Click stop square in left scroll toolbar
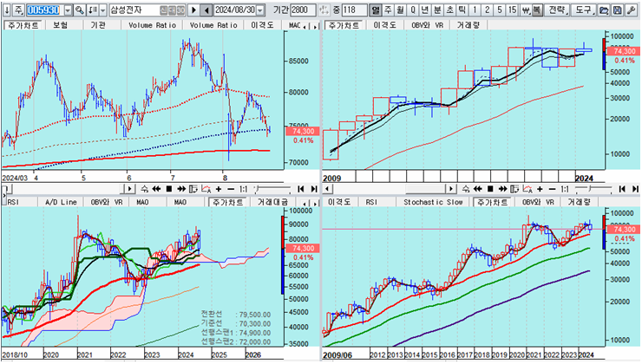This screenshot has height=364, width=642. (168, 189)
